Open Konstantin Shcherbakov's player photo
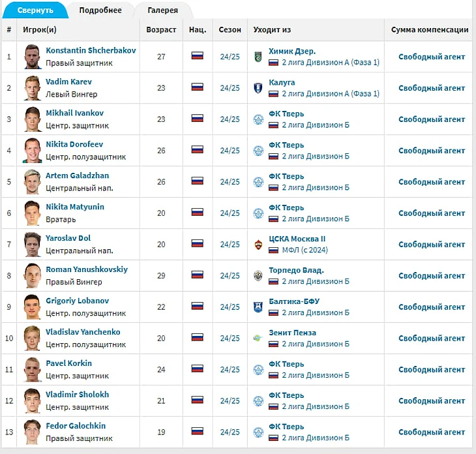476x454 pixels. [33, 57]
